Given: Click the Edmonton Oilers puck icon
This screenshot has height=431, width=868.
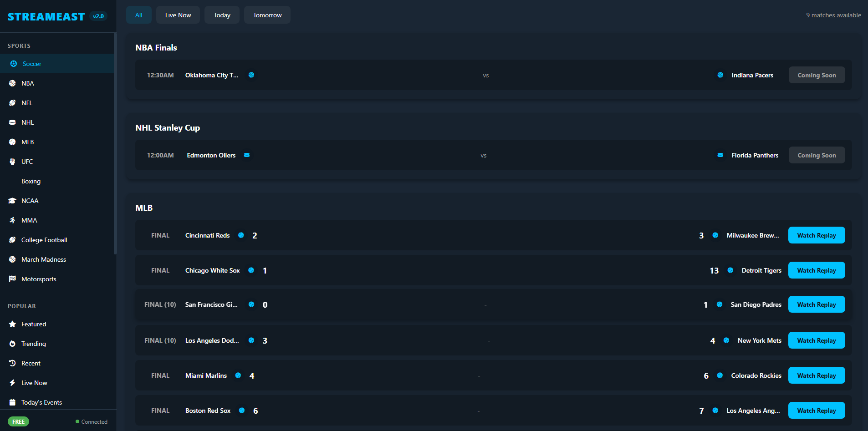Looking at the screenshot, I should point(247,155).
